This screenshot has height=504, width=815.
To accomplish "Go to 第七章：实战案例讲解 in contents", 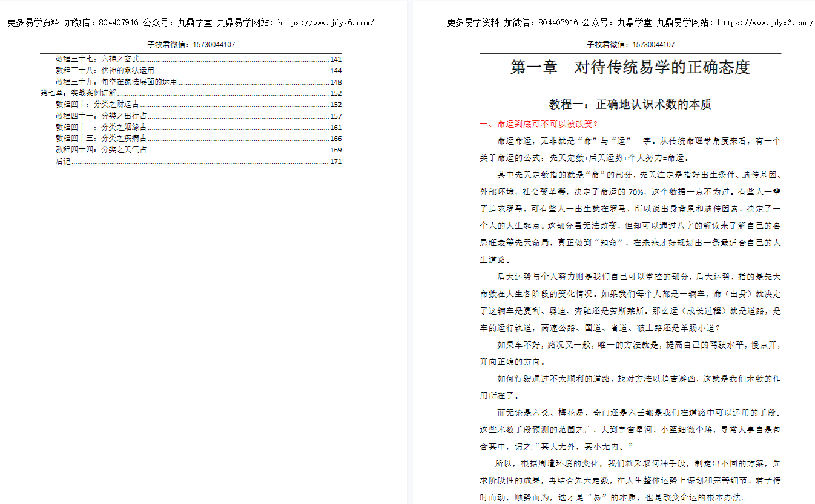I will (x=78, y=93).
